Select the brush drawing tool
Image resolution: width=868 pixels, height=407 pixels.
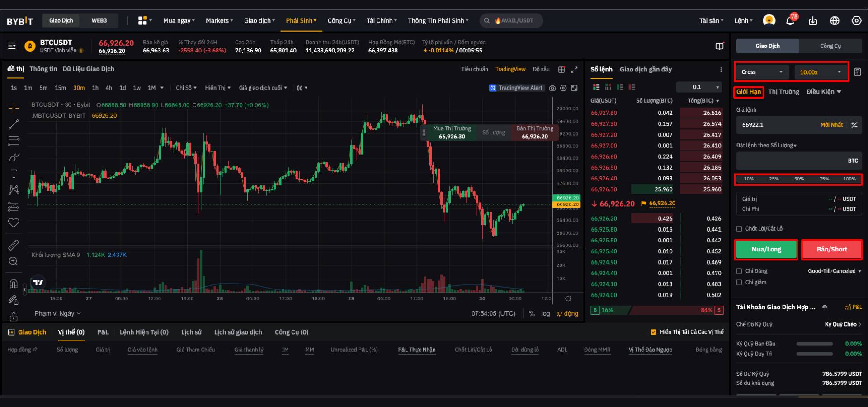point(14,157)
